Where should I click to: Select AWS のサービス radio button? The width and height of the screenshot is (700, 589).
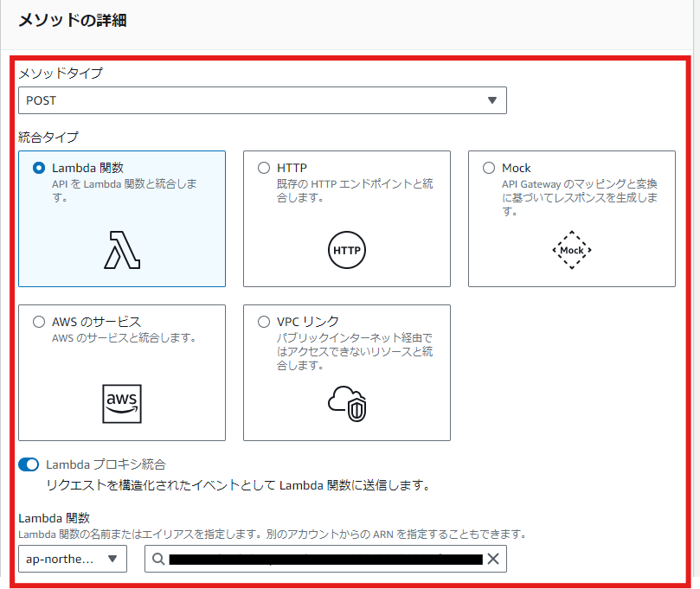point(39,322)
